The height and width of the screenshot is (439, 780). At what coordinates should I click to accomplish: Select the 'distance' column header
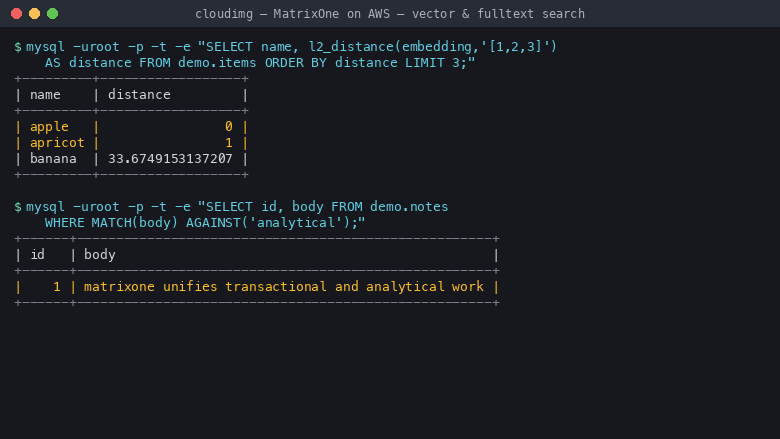click(139, 94)
